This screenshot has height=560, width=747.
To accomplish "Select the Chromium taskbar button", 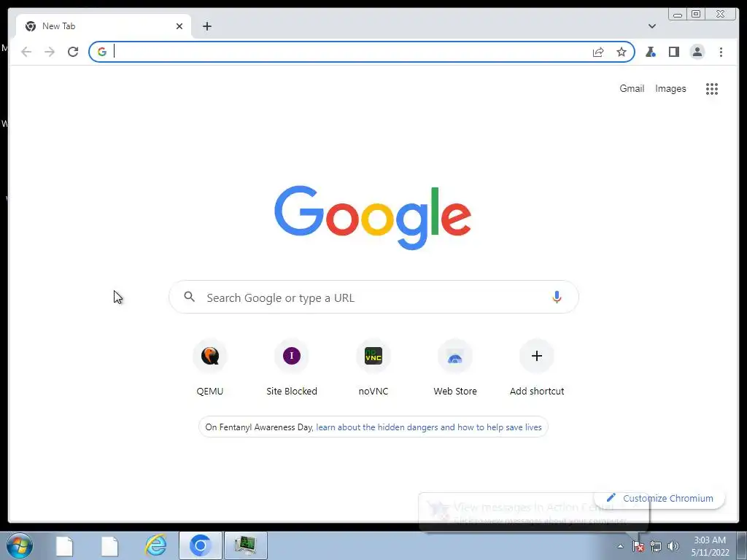I will click(201, 545).
